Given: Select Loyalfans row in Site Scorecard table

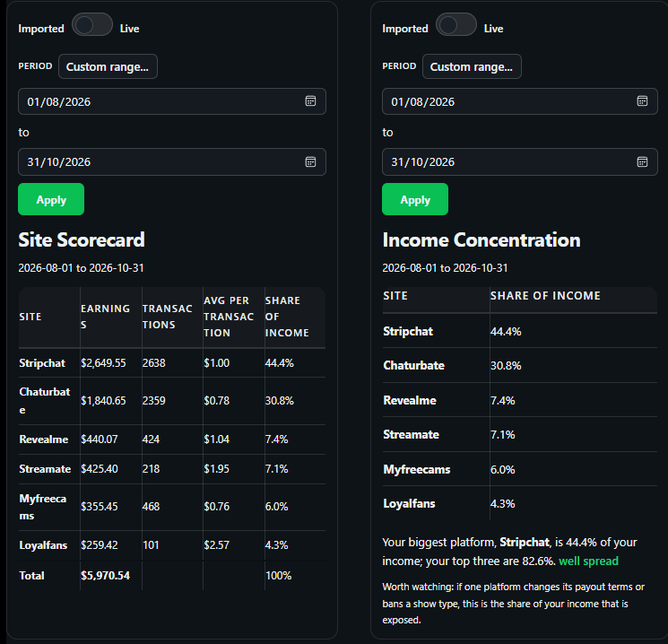Looking at the screenshot, I should click(172, 545).
